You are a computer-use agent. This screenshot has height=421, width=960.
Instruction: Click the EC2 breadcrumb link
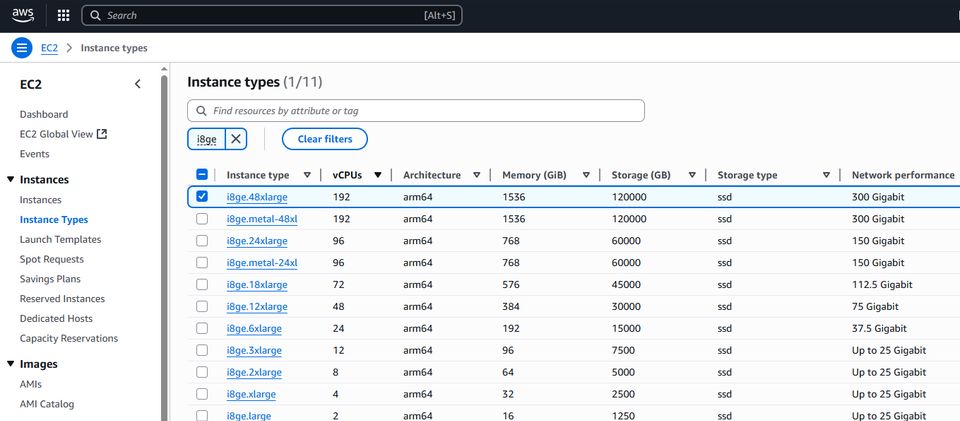[x=49, y=48]
